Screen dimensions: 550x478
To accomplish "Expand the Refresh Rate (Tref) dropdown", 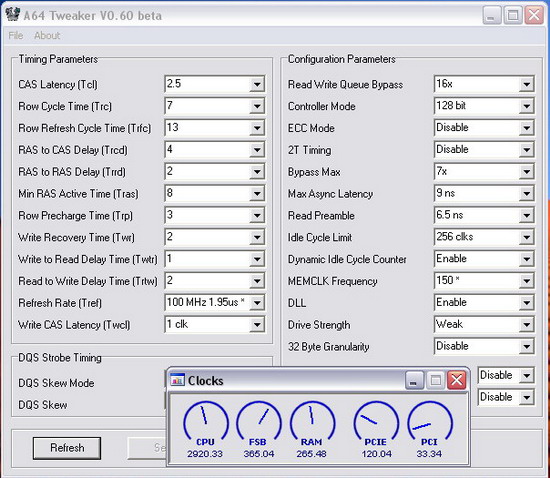I will click(257, 303).
